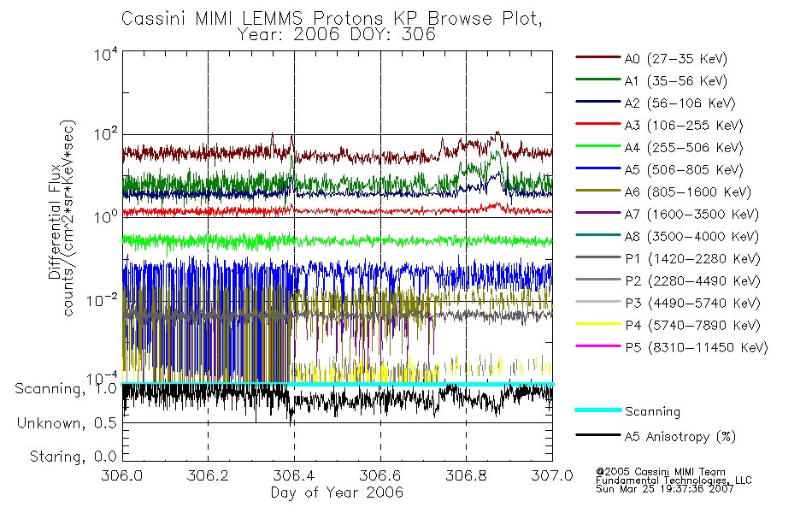Click the A5 (506-805 KeV) legend label
Image resolution: width=812 pixels, height=513 pixels.
(x=684, y=170)
